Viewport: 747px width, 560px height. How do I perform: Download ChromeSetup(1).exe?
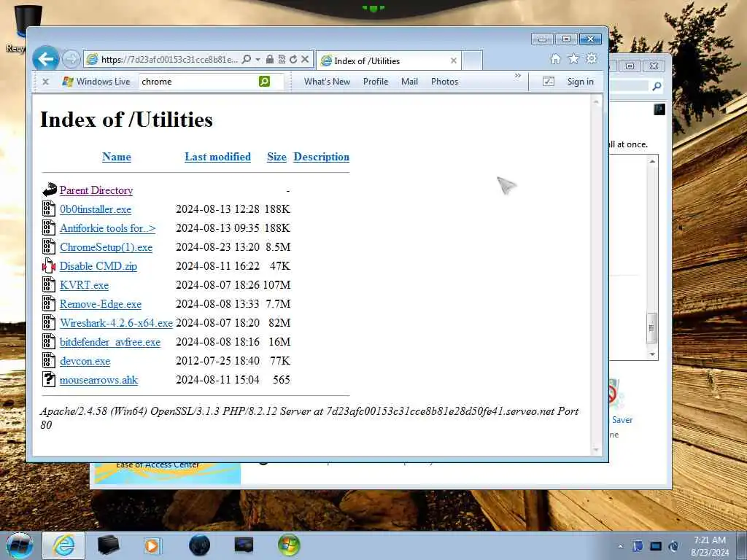point(107,247)
